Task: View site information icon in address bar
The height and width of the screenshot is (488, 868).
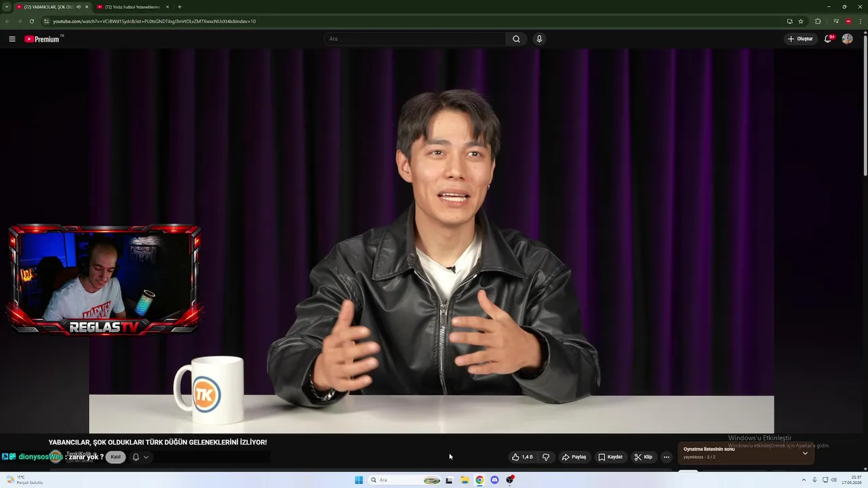Action: click(x=46, y=21)
